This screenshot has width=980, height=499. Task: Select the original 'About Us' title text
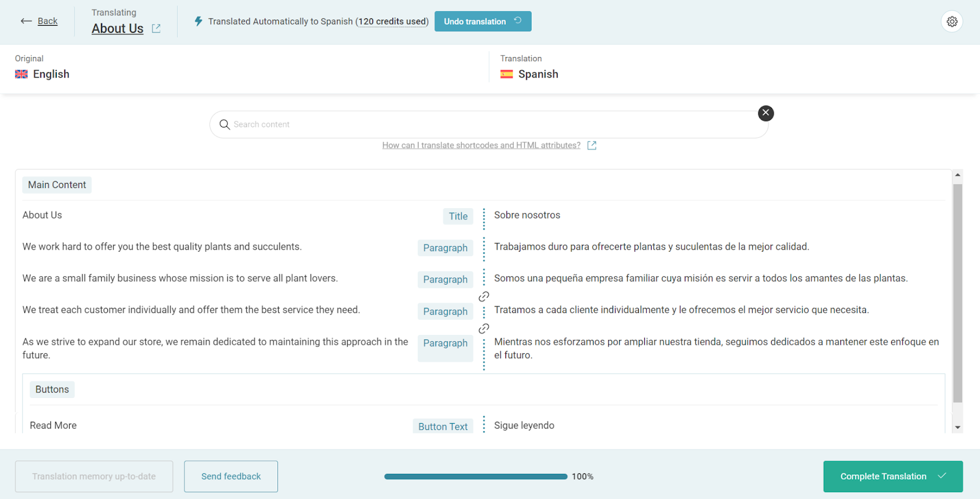click(42, 215)
